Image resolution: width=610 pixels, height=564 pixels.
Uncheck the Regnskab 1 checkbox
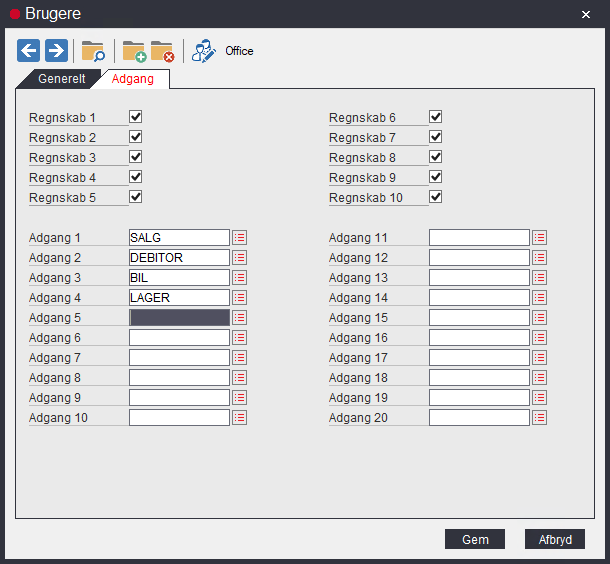point(135,117)
